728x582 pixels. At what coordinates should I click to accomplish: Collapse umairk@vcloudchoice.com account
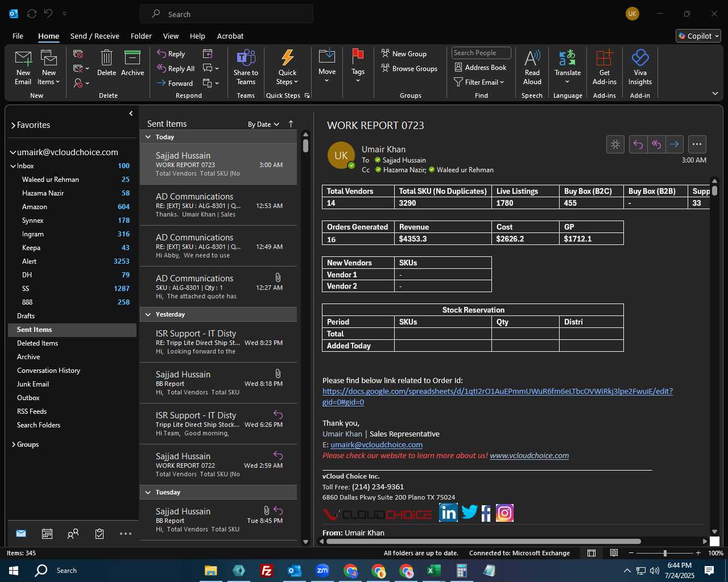[13, 152]
